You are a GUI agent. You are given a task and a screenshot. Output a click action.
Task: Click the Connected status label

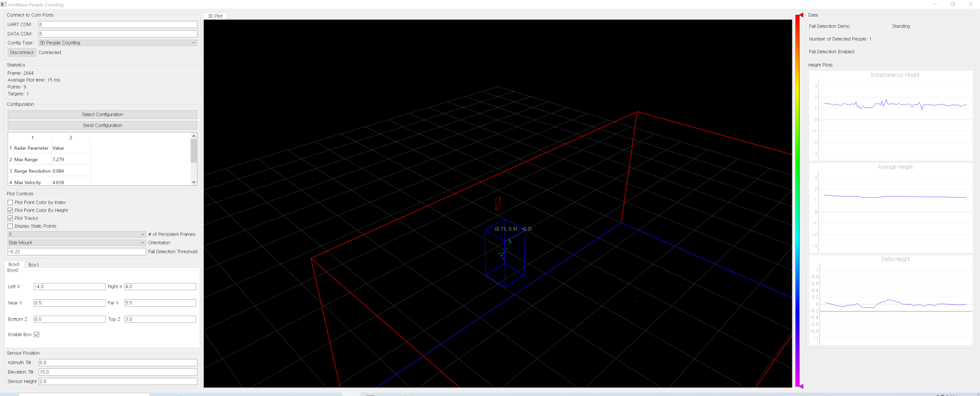point(50,53)
